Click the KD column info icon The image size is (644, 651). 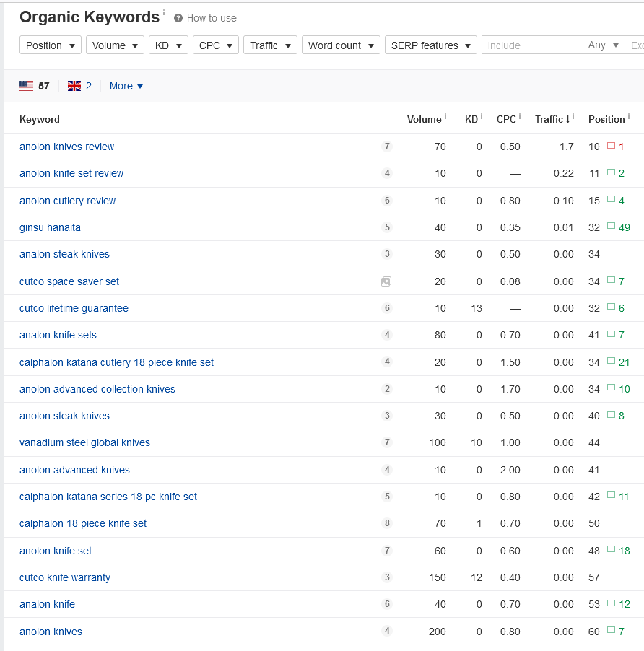(482, 117)
